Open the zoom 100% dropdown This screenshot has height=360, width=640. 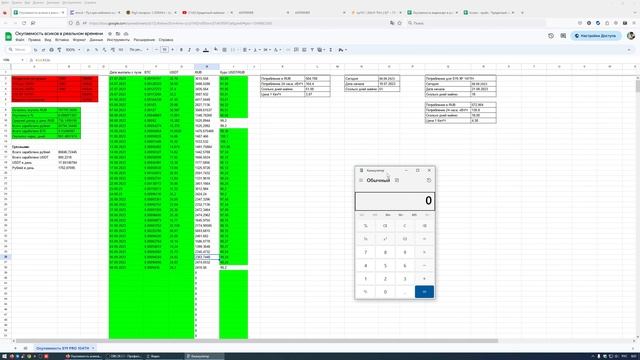[73, 50]
